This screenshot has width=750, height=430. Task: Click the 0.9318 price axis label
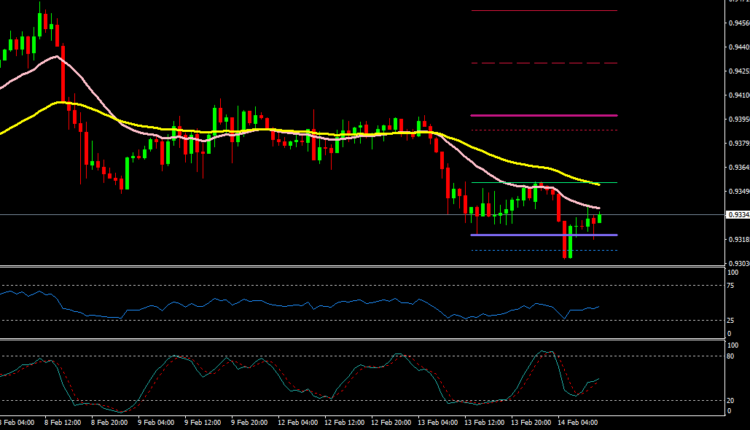[x=736, y=240]
